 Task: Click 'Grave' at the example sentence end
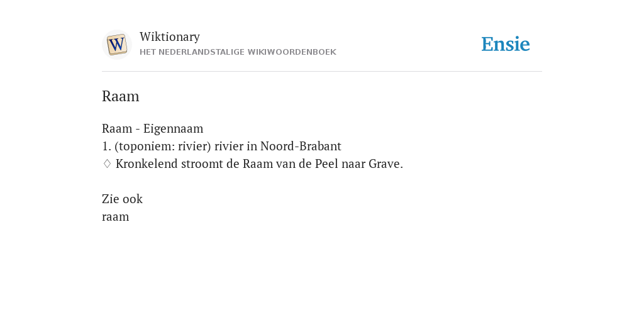tap(386, 164)
